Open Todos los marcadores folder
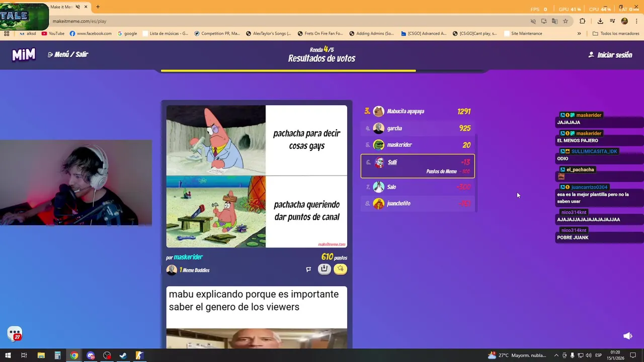644x362 pixels. (x=616, y=34)
